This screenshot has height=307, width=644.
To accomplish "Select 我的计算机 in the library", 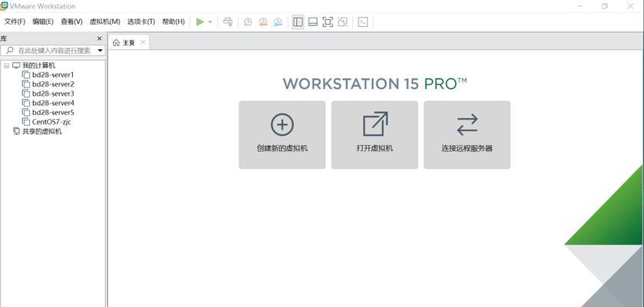I will (38, 66).
